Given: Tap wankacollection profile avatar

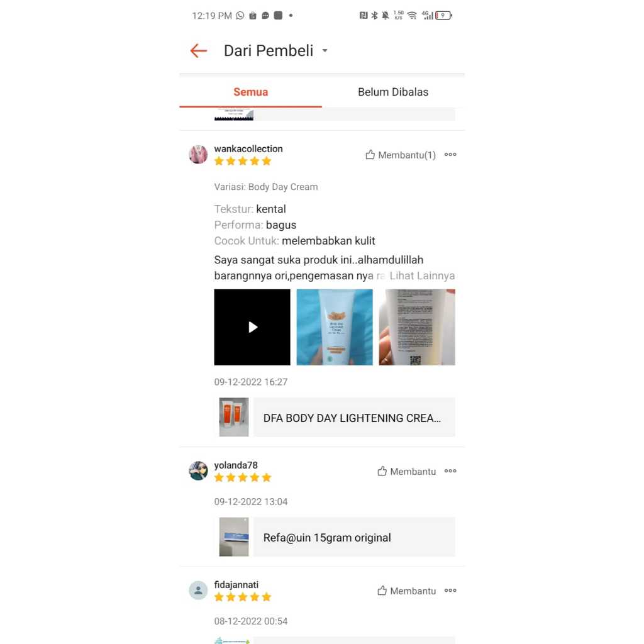Looking at the screenshot, I should point(198,155).
